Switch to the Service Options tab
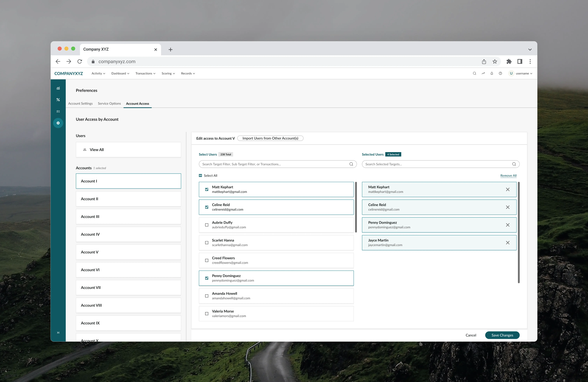 tap(109, 104)
